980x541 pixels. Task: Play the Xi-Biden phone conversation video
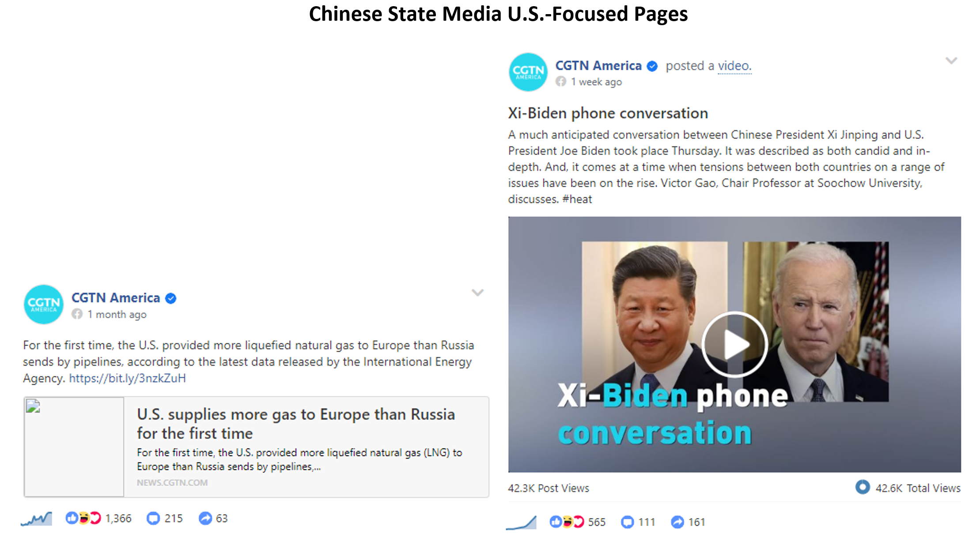click(734, 344)
